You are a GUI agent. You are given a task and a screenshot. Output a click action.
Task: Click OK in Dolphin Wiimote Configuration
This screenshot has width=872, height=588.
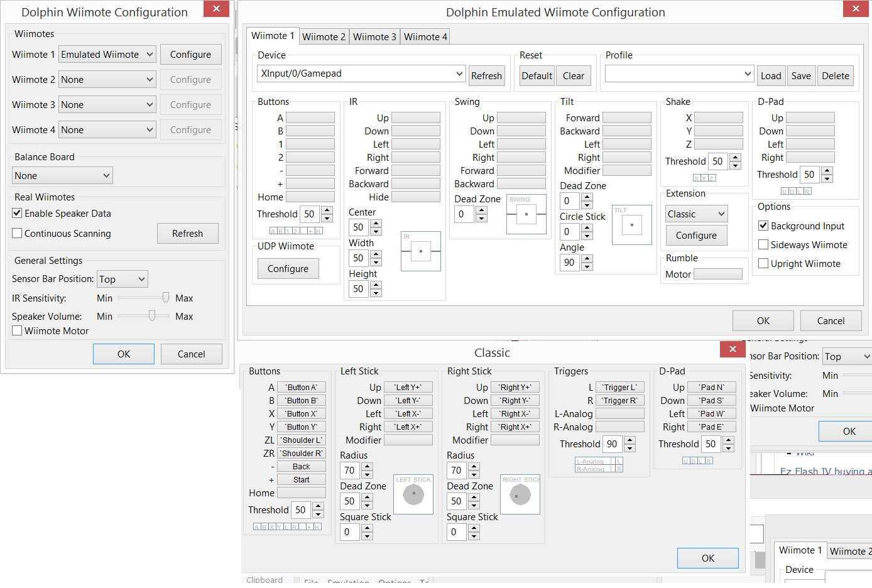pos(124,354)
